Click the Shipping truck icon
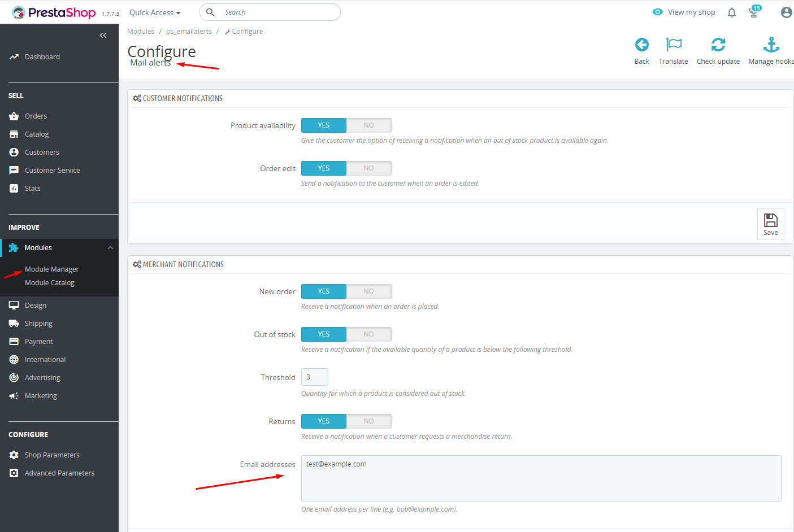794x532 pixels. coord(14,324)
